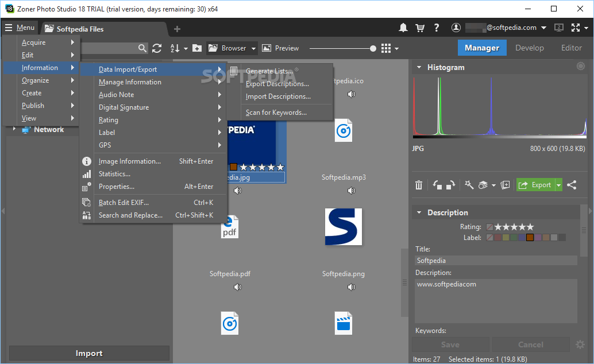The height and width of the screenshot is (364, 594).
Task: Open the Browser view dropdown
Action: (253, 48)
